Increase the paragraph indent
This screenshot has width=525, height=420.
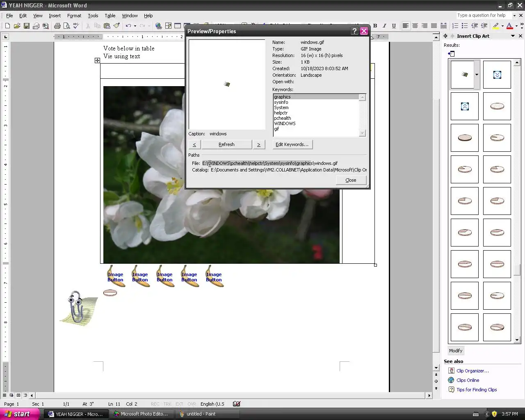click(484, 26)
